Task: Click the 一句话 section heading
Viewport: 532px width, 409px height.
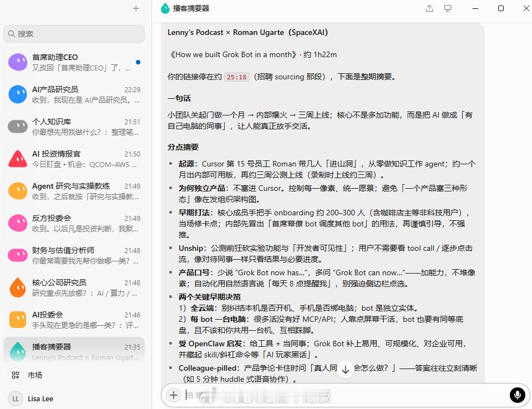Action: (x=179, y=98)
